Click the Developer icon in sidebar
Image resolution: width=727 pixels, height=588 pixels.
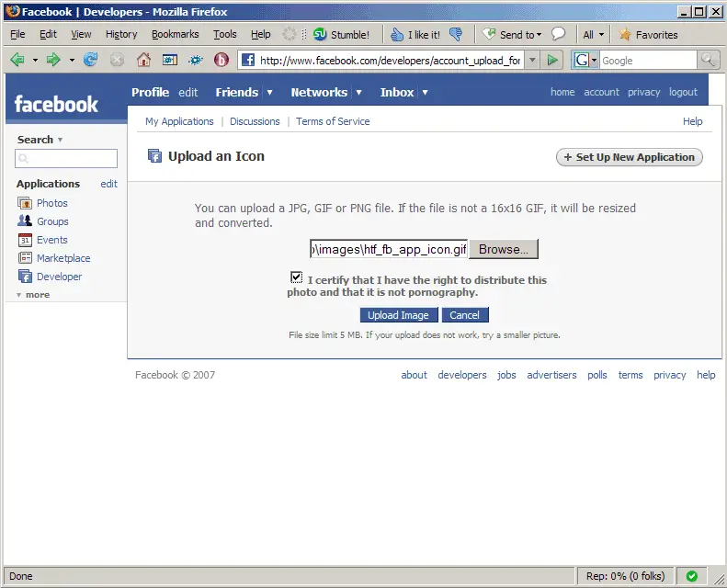coord(25,277)
